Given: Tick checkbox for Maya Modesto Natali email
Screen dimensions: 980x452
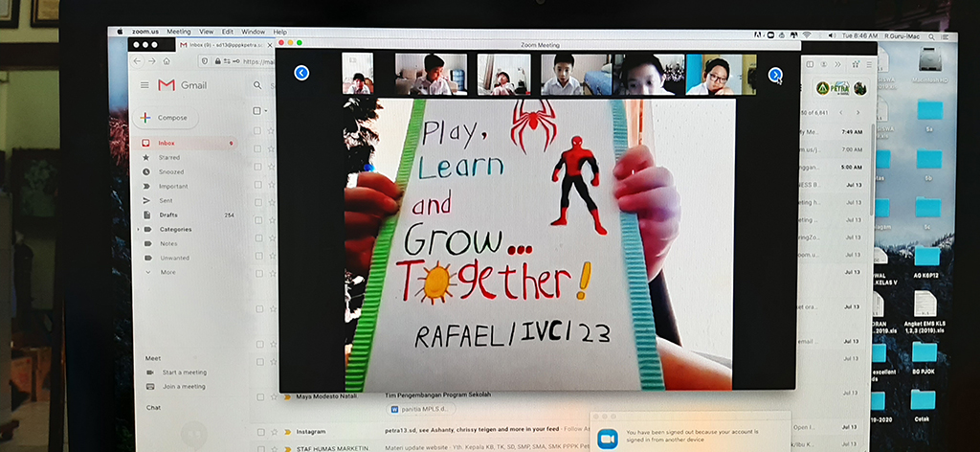Looking at the screenshot, I should (258, 396).
